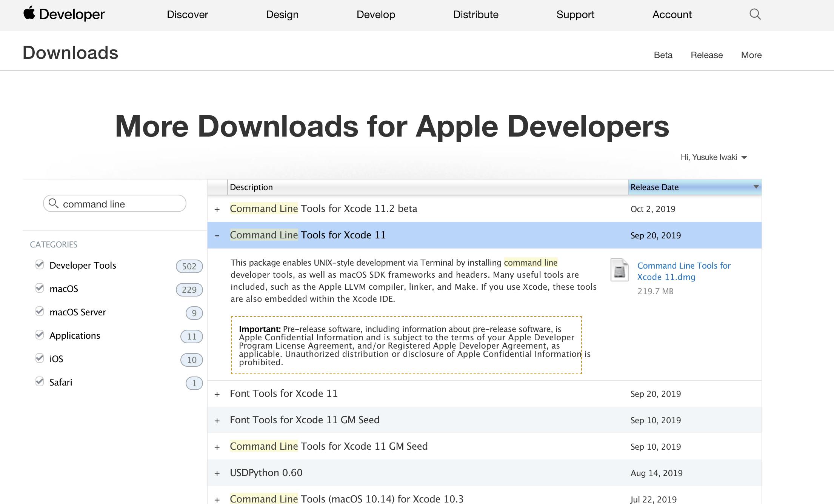
Task: Click the Apple Developer logo
Action: point(64,14)
